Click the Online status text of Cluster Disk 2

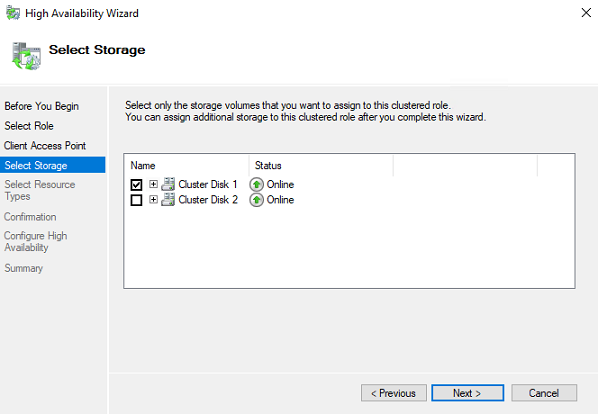coord(280,200)
